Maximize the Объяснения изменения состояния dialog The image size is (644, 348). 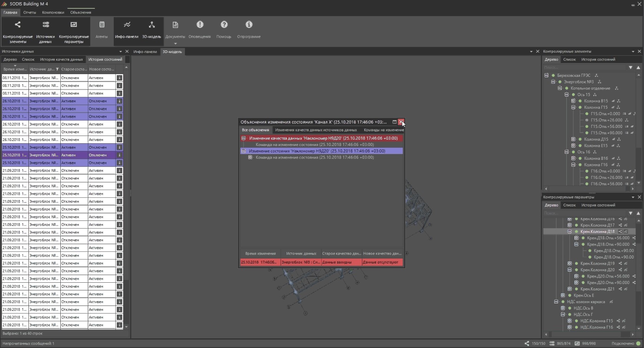point(394,122)
